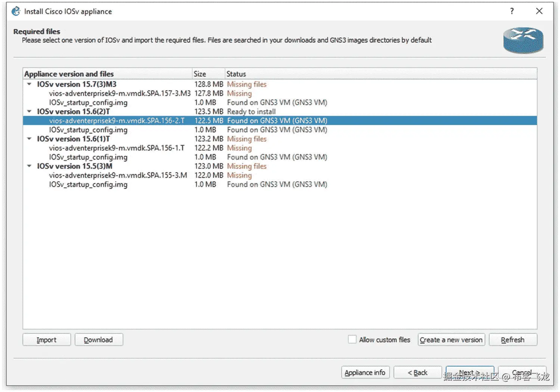The image size is (560, 392).
Task: Click the 127.8 MB size cell
Action: click(x=209, y=93)
